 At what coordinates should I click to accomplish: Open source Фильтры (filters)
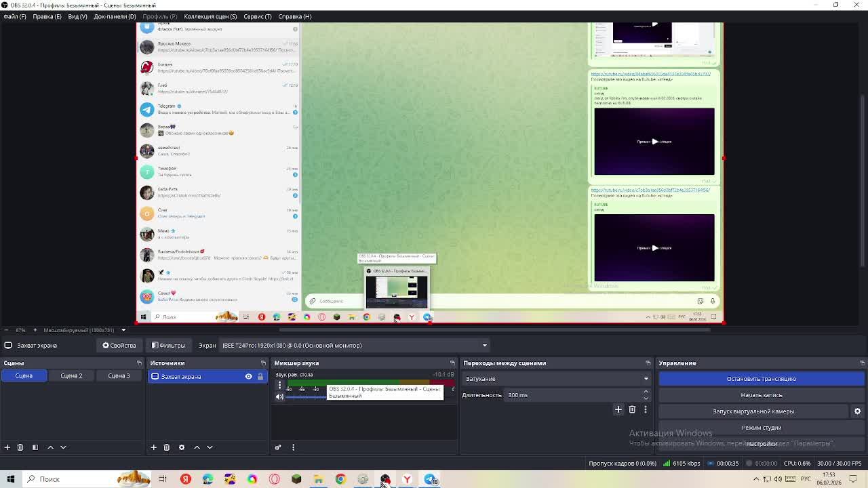(169, 346)
